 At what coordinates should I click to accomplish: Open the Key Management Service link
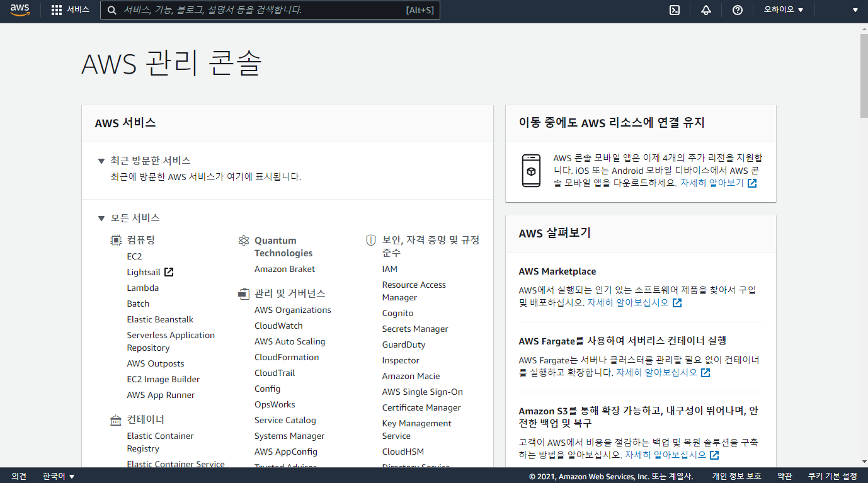pyautogui.click(x=417, y=429)
